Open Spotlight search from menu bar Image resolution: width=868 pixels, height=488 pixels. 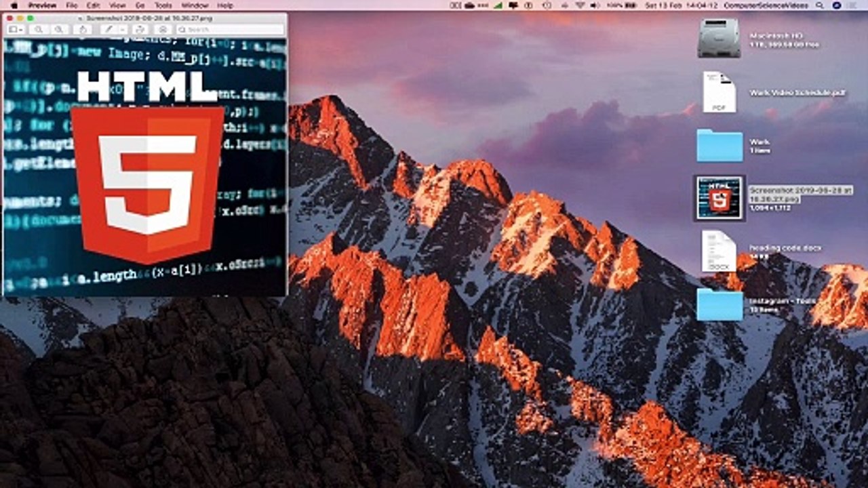click(x=821, y=5)
